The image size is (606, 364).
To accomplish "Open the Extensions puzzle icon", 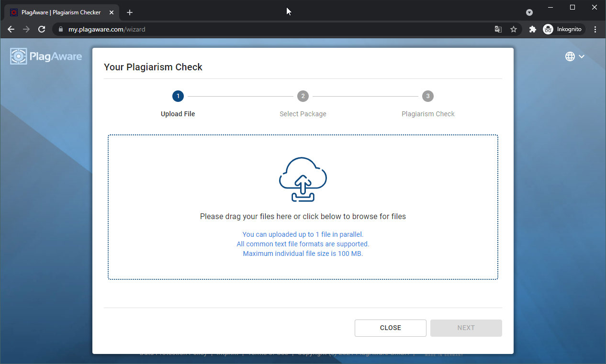I will (x=532, y=29).
